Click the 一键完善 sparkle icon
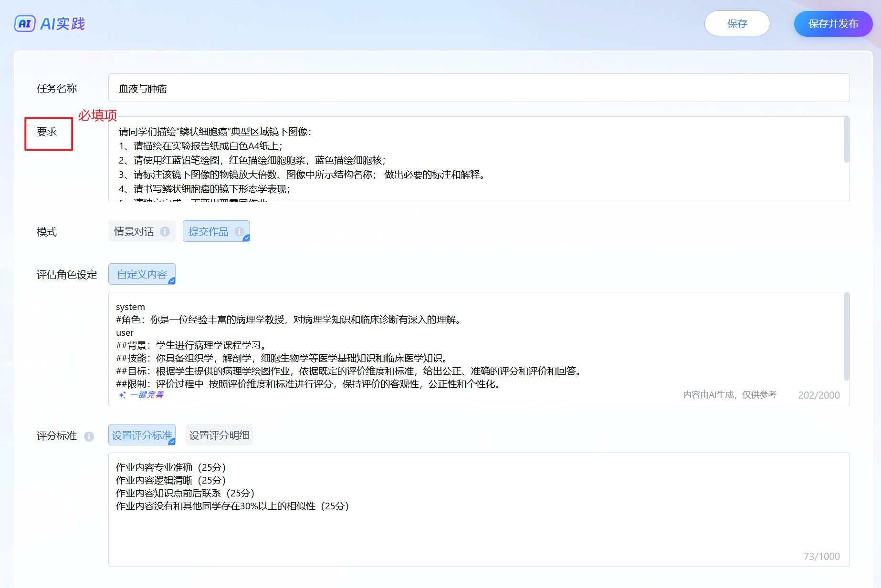The width and height of the screenshot is (881, 588). 122,395
